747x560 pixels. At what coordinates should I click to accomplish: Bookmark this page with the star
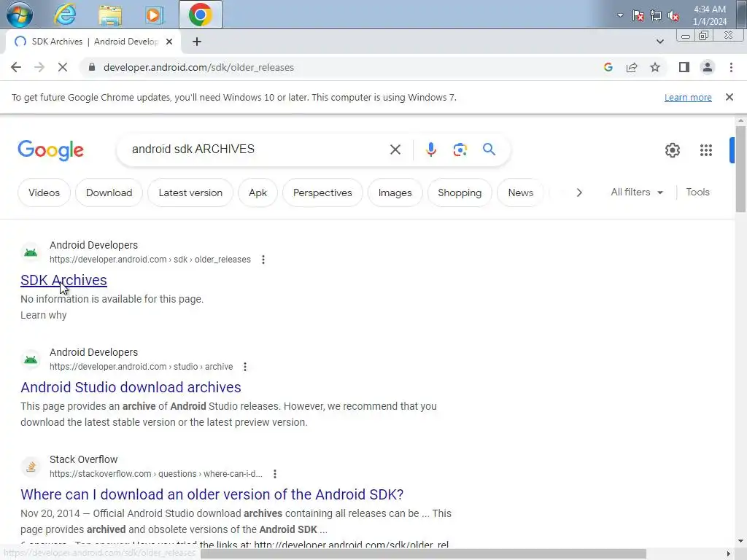(x=655, y=68)
